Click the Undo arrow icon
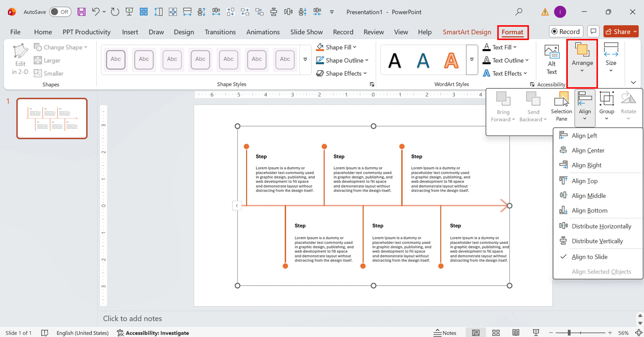This screenshot has height=337, width=644. tap(96, 12)
